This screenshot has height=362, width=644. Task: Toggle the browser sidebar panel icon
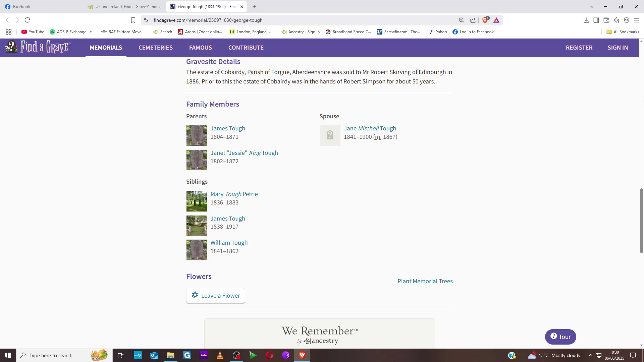[596, 20]
